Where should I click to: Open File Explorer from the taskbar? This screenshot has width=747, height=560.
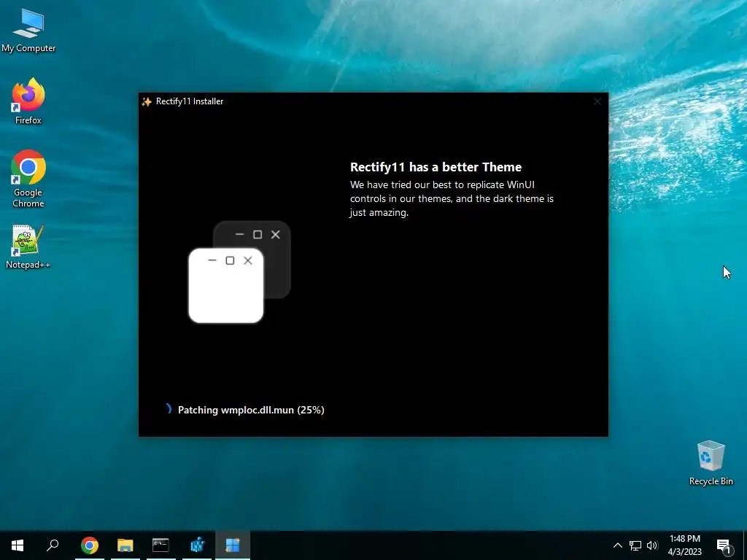point(125,545)
